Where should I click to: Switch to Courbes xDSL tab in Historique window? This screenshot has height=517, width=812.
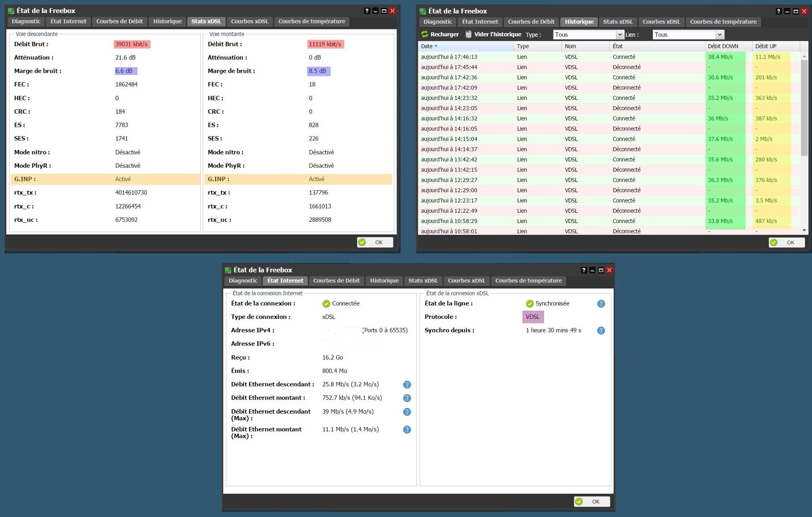pyautogui.click(x=661, y=22)
